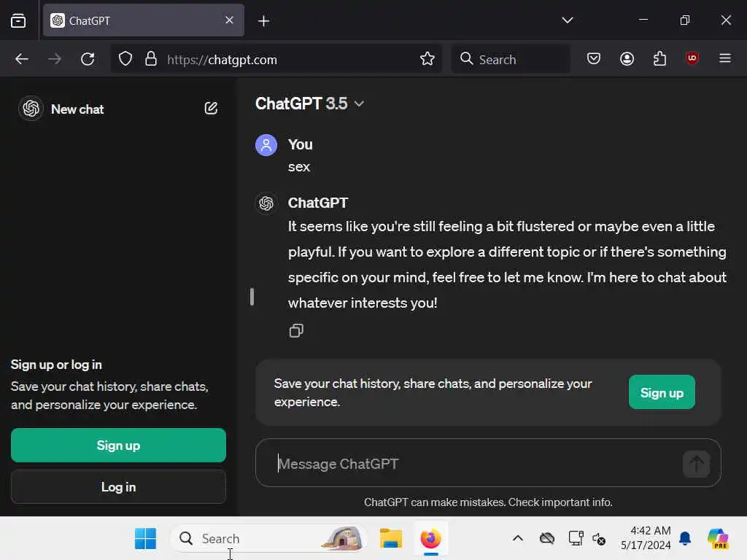The image size is (747, 560).
Task: Go back to the previous page
Action: [22, 59]
